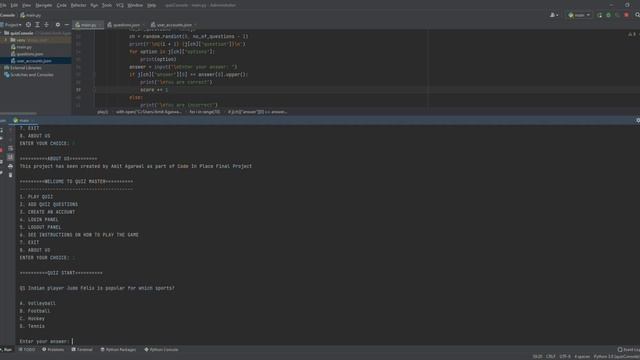Image resolution: width=640 pixels, height=360 pixels.
Task: Open the run configuration dropdown
Action: [x=579, y=15]
